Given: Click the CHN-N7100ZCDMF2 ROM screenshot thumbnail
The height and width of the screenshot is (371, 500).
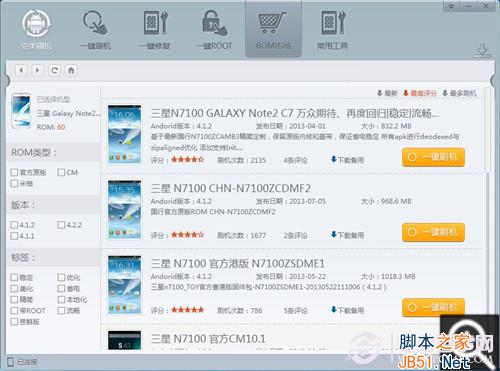Looking at the screenshot, I should [x=124, y=209].
